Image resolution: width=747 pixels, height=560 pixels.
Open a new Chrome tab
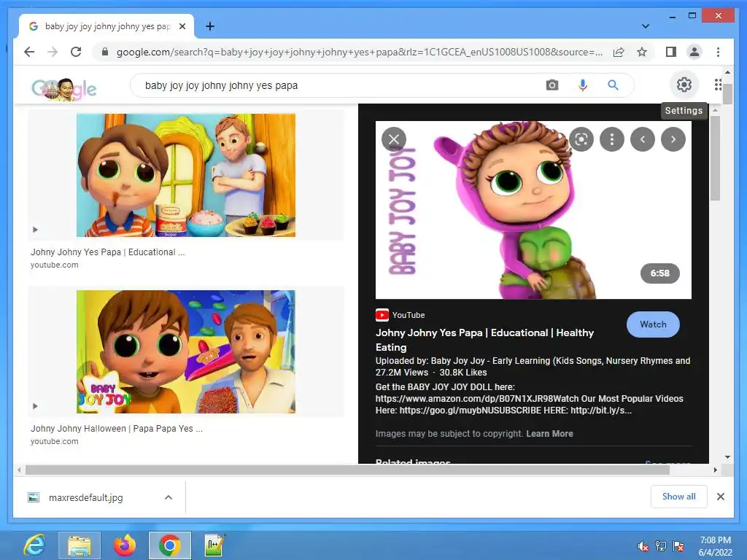tap(209, 26)
